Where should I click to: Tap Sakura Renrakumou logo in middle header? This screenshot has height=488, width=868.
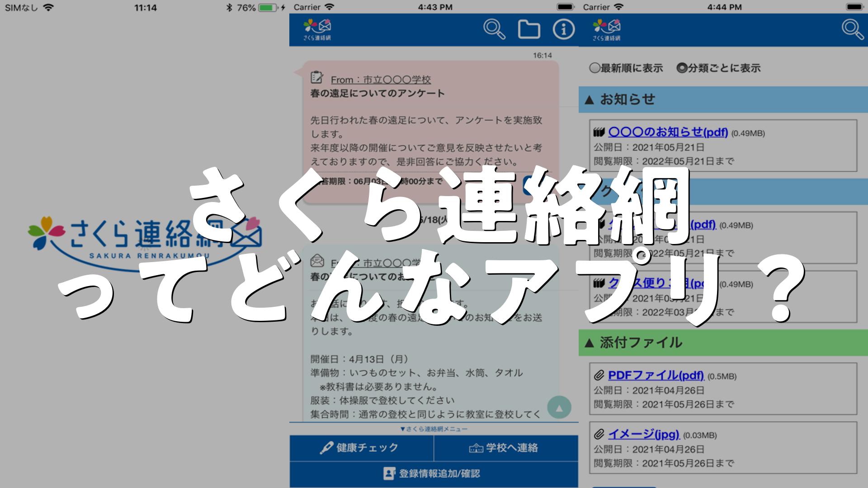click(x=317, y=30)
